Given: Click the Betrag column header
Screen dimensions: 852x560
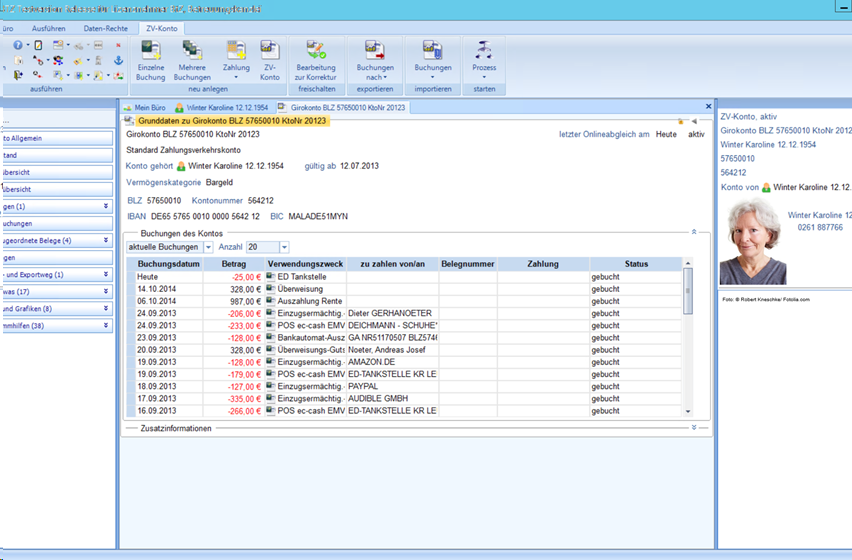Looking at the screenshot, I should coord(233,264).
